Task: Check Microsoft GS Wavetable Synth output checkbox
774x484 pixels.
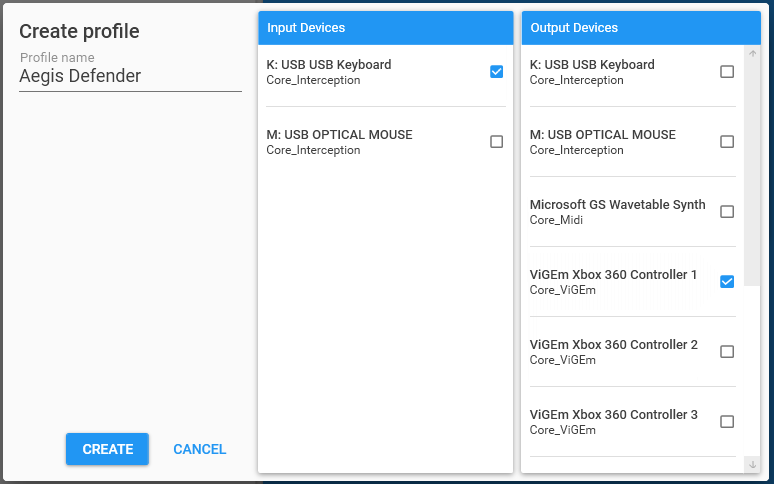Action: (x=727, y=212)
